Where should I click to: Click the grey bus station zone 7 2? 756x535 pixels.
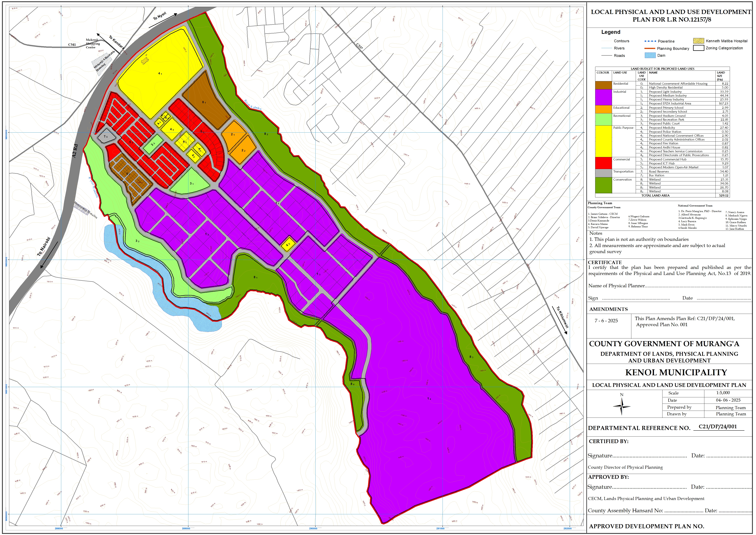106,137
